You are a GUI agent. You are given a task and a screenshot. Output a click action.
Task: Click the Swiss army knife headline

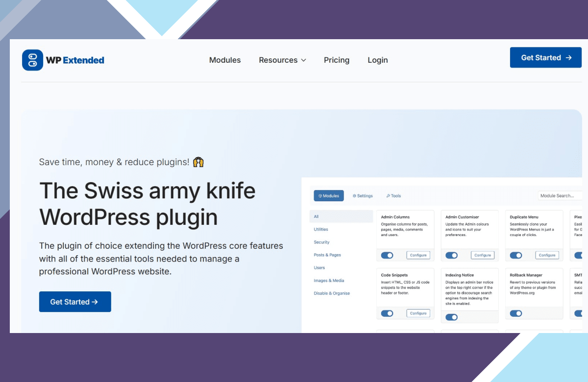pos(147,203)
